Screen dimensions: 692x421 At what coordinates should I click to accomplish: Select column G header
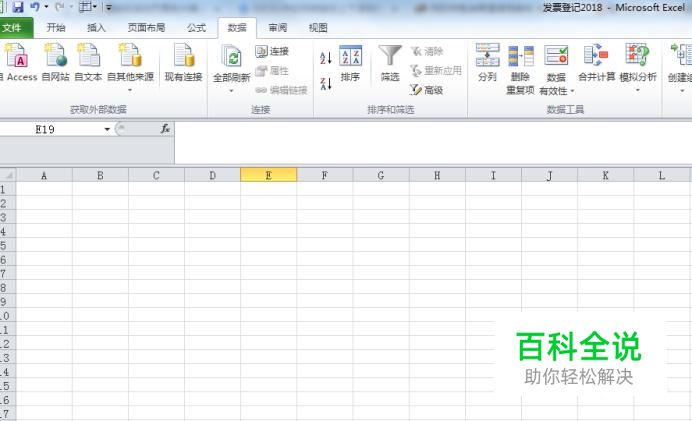click(380, 175)
